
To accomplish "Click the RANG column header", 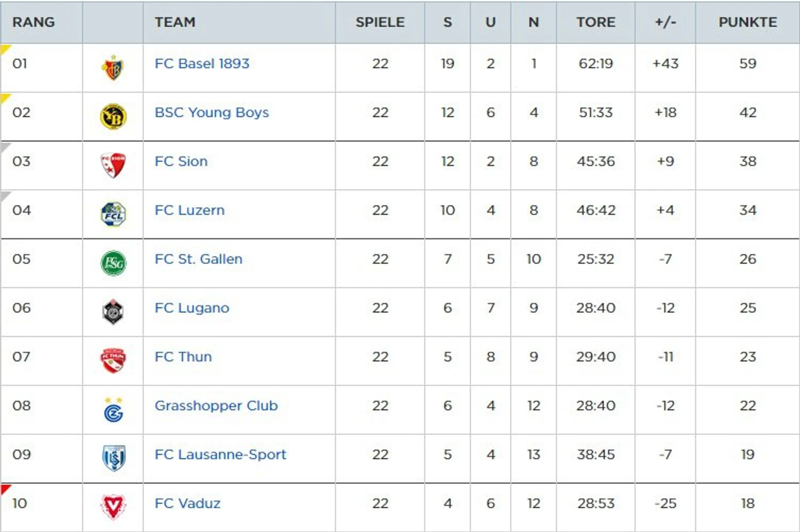I will pos(33,22).
